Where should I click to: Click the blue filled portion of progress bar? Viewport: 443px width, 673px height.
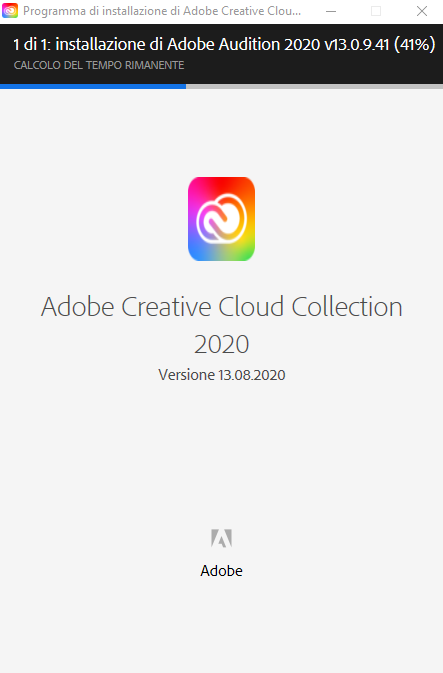[x=93, y=86]
